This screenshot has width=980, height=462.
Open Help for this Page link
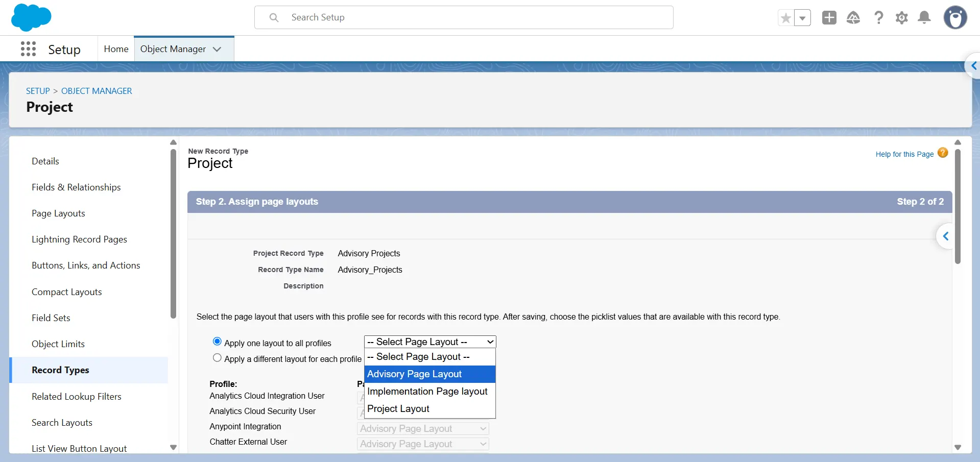tap(904, 154)
